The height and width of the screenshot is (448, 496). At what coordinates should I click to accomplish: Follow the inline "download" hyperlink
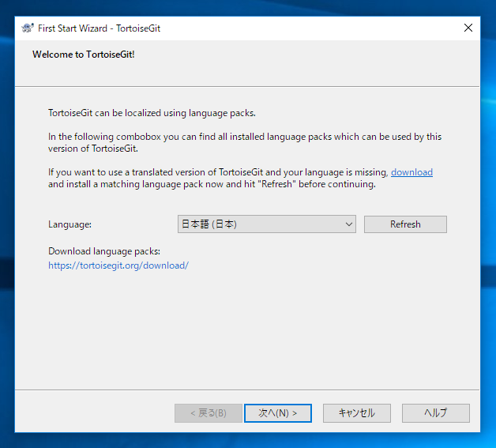click(411, 172)
